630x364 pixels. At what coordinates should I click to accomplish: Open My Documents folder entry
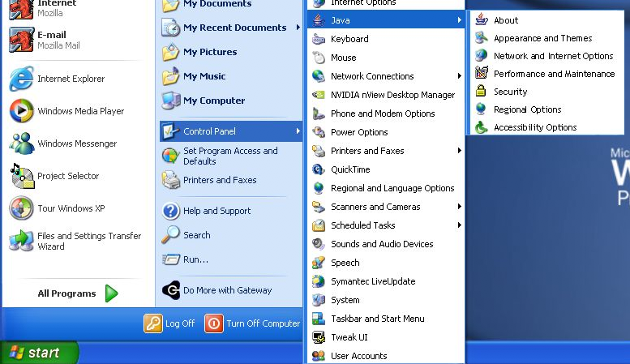pyautogui.click(x=230, y=6)
